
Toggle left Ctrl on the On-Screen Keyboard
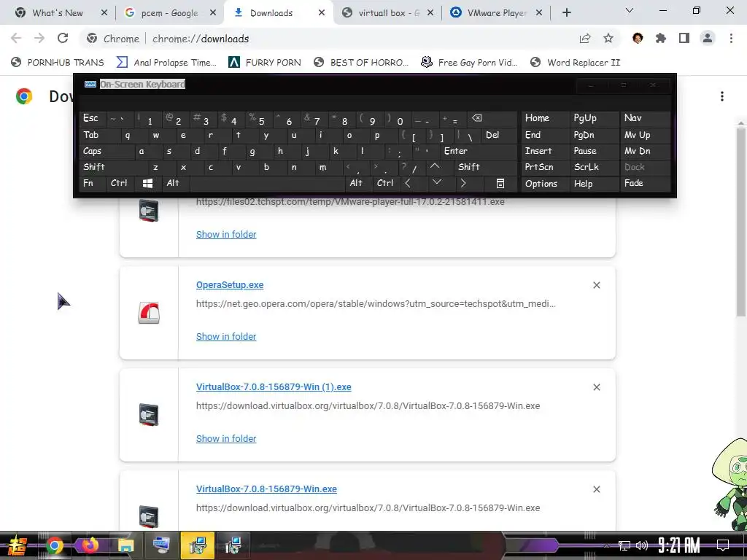coord(119,183)
